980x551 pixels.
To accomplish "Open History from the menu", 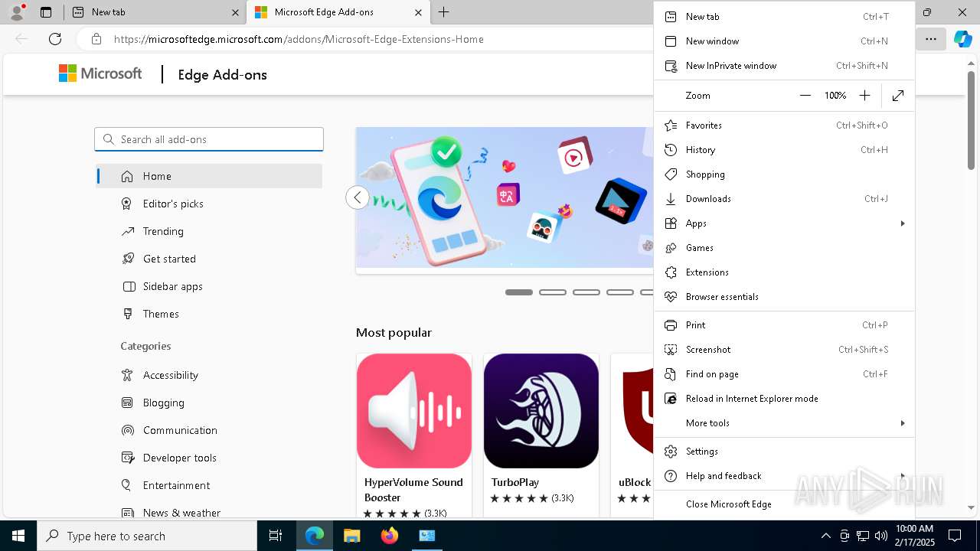I will tap(785, 150).
